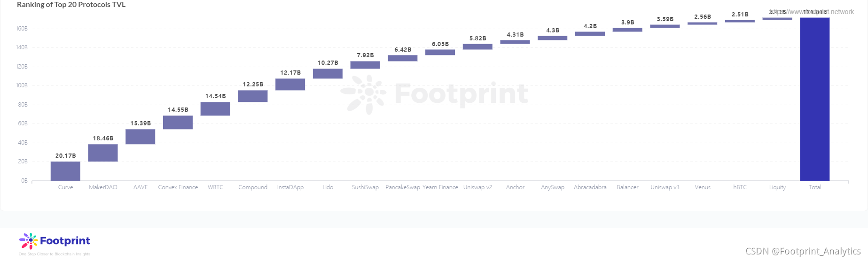868x261 pixels.
Task: Click the AAVE 15.39B bar
Action: pyautogui.click(x=141, y=137)
